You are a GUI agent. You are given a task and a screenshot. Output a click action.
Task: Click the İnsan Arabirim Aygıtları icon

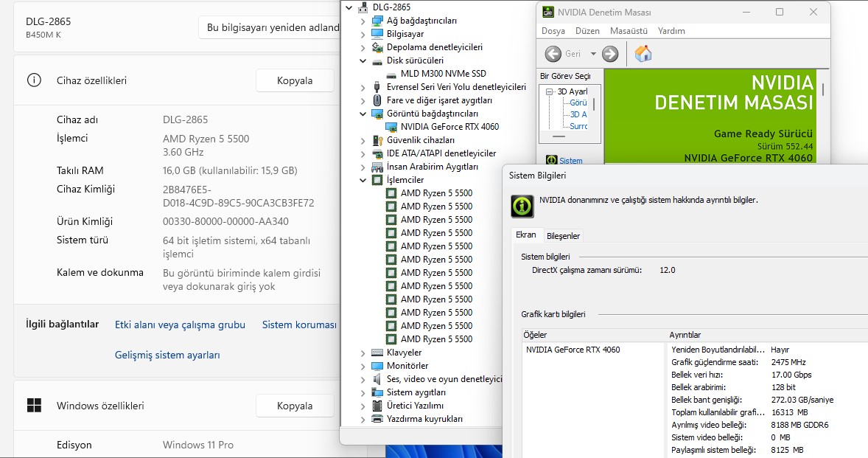tap(377, 167)
